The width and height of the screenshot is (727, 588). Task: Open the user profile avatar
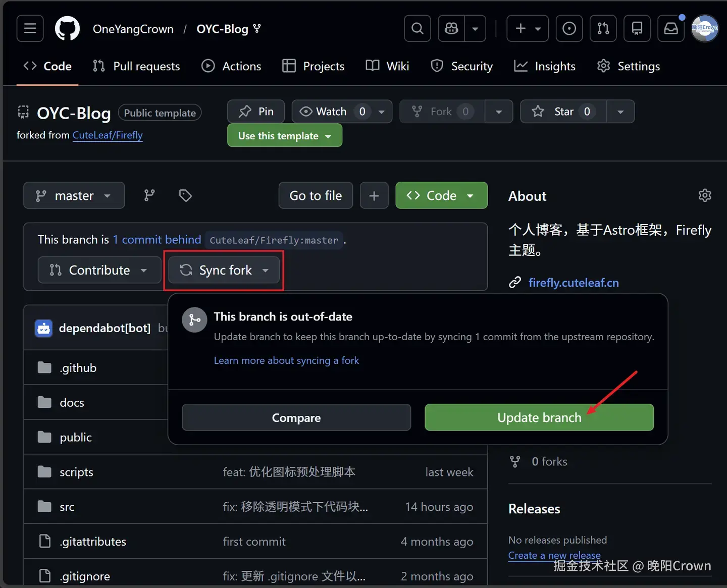click(704, 28)
